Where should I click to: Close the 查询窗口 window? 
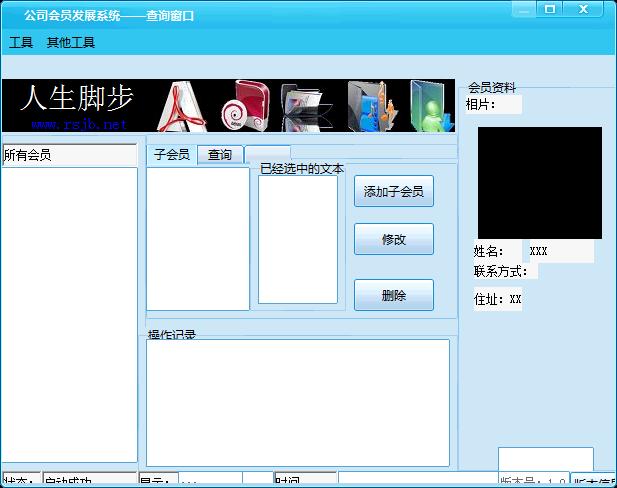pos(583,9)
